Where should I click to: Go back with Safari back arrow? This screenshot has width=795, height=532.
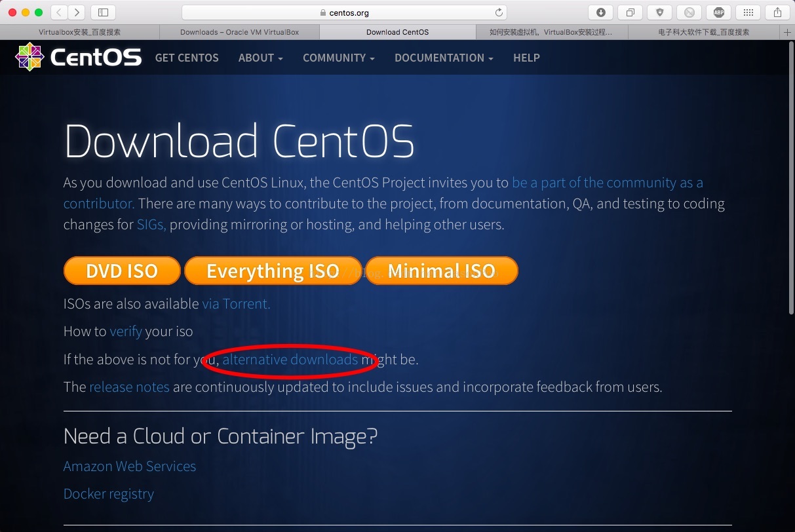click(x=59, y=12)
